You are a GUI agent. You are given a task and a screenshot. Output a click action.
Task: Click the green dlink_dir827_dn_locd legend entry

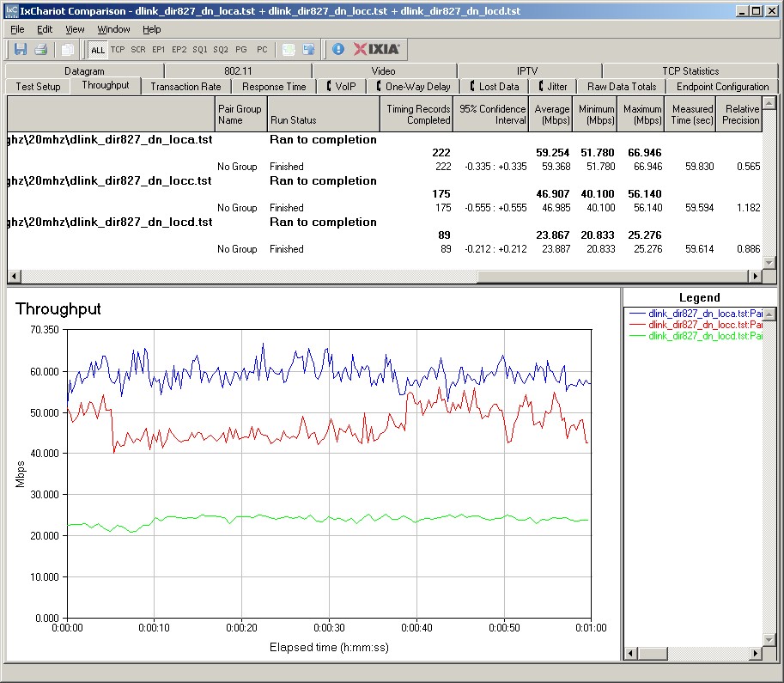point(696,336)
